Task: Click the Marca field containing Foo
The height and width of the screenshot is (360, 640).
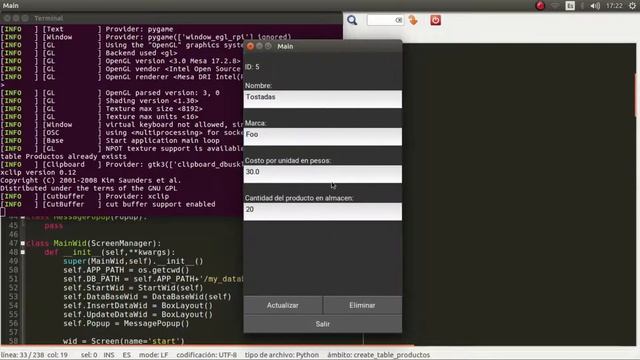Action: (322, 137)
